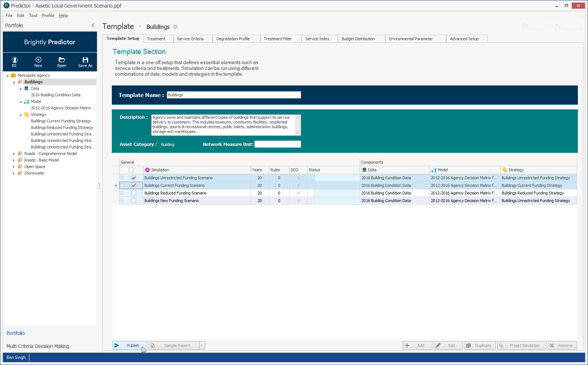Click inside the Network Measure Unit field
The height and width of the screenshot is (365, 588).
pos(278,144)
